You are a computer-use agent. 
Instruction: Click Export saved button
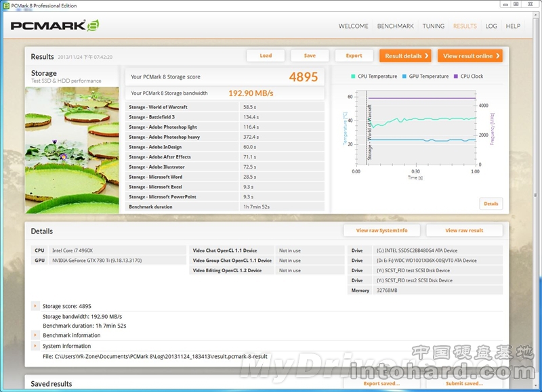[381, 383]
